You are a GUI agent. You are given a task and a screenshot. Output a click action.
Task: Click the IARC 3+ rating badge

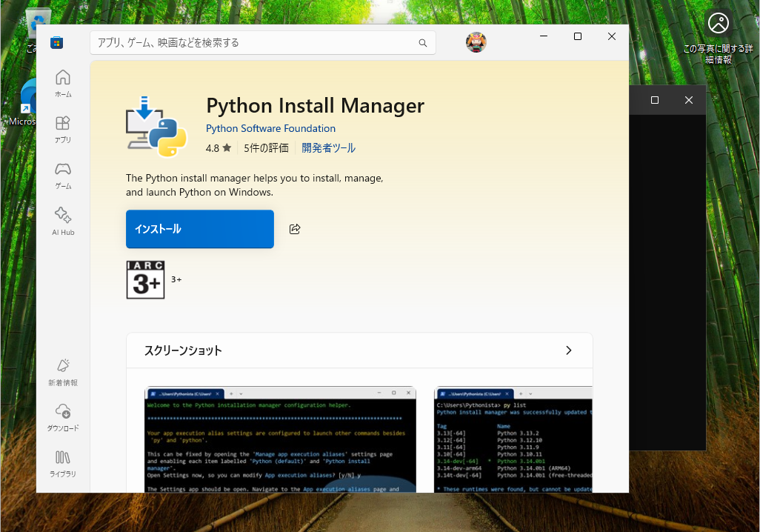point(145,279)
